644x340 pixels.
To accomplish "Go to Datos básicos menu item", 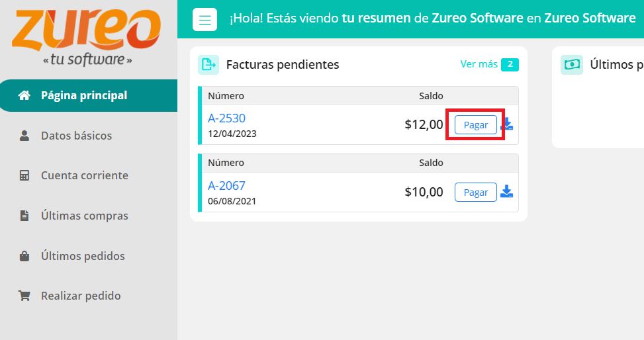I will 76,136.
